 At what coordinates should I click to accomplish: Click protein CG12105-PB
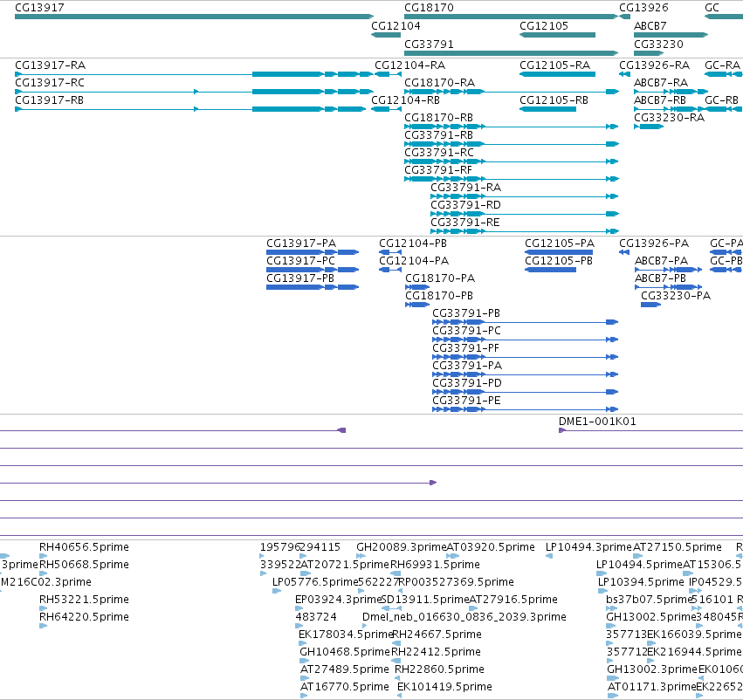(x=550, y=270)
